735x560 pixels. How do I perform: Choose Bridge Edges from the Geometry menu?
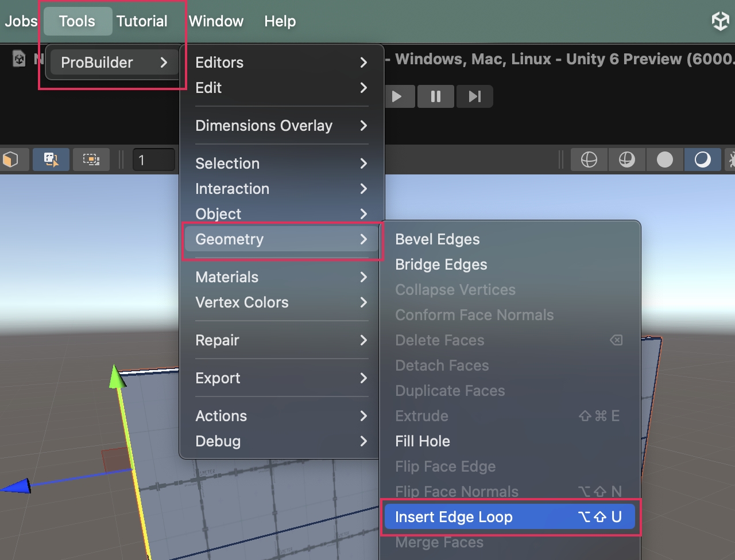pyautogui.click(x=509, y=265)
